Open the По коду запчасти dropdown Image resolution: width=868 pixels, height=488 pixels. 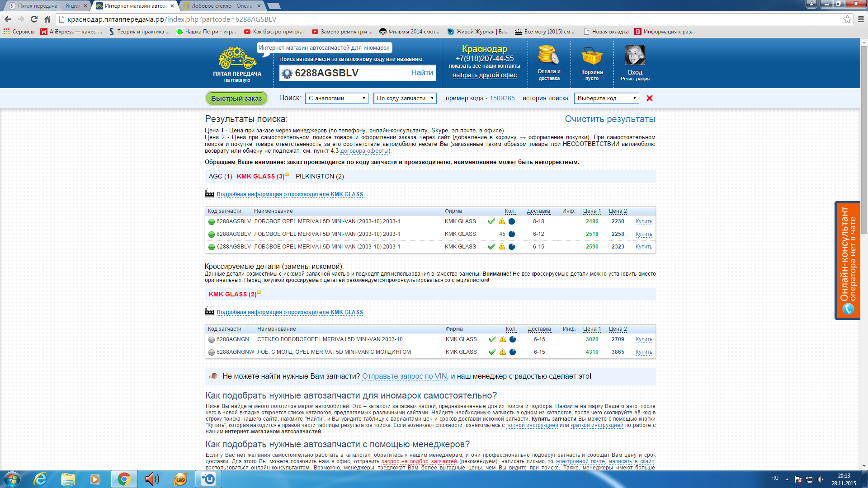[x=405, y=98]
